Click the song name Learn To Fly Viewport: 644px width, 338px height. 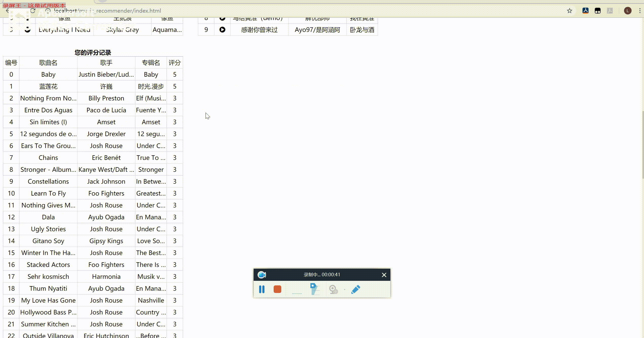pyautogui.click(x=48, y=193)
